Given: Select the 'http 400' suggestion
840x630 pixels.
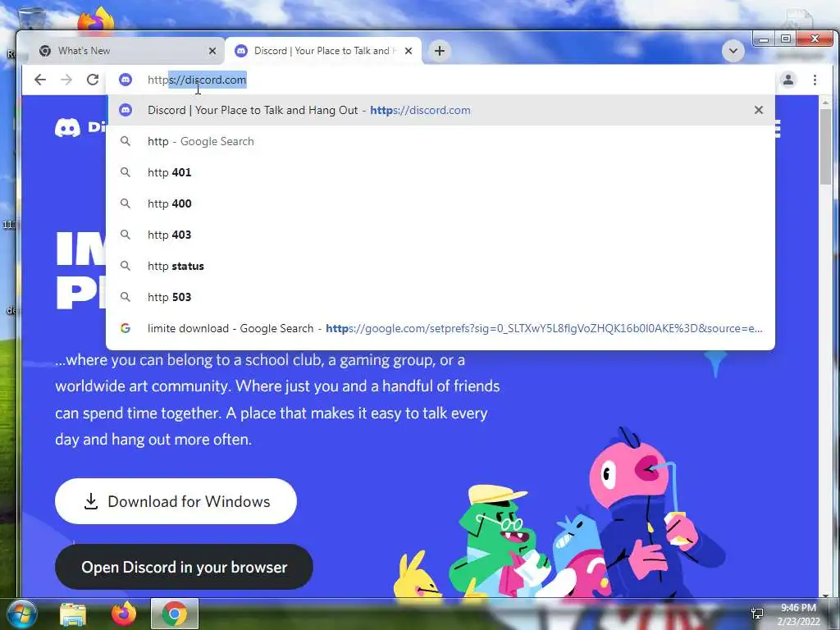Looking at the screenshot, I should (x=441, y=203).
